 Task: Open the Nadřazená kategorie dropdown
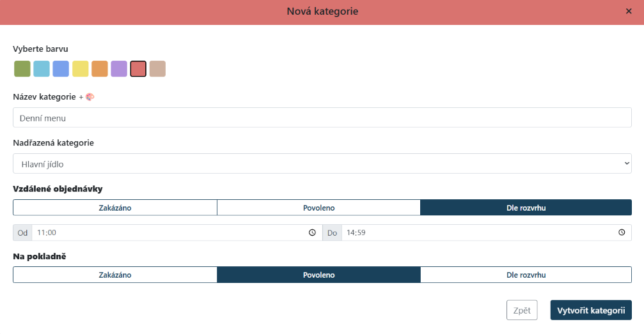pyautogui.click(x=322, y=163)
